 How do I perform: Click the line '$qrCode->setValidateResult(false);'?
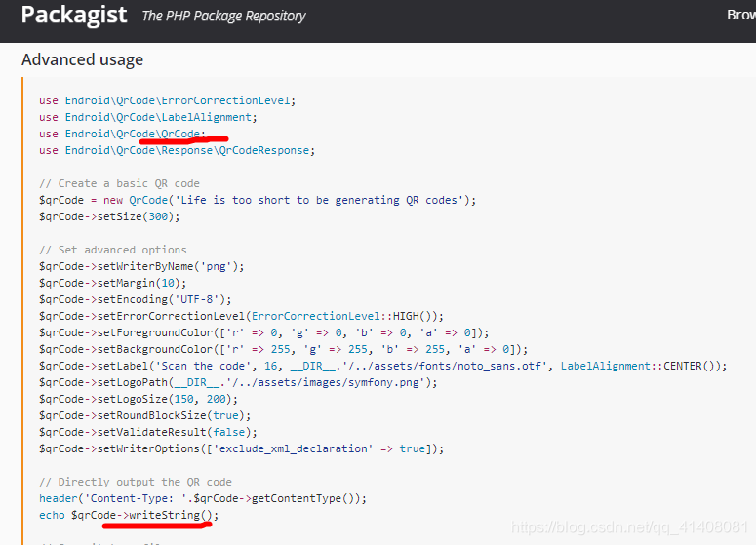pyautogui.click(x=148, y=432)
